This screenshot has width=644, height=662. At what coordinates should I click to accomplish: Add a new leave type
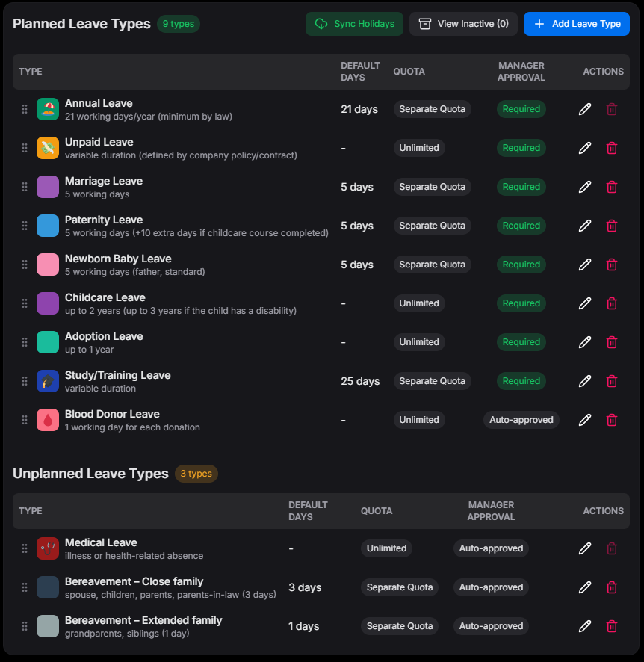tap(577, 24)
